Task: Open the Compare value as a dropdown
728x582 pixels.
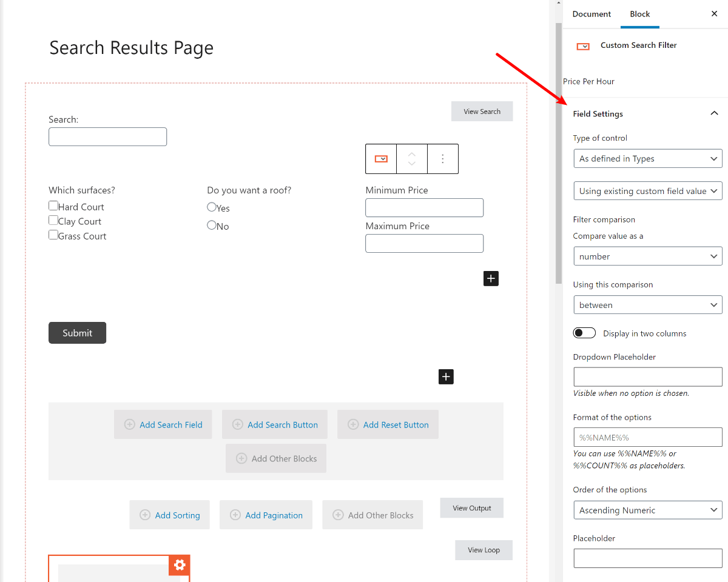Action: pos(647,256)
